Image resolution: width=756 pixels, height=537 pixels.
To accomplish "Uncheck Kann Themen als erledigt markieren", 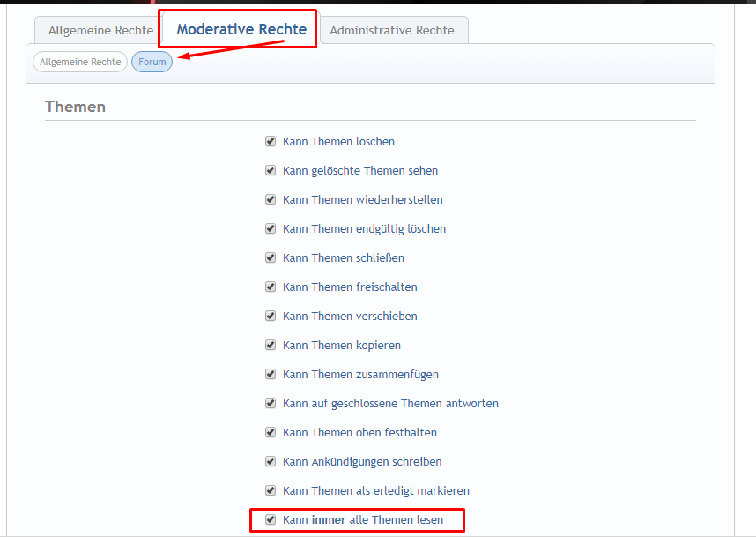I will 271,490.
